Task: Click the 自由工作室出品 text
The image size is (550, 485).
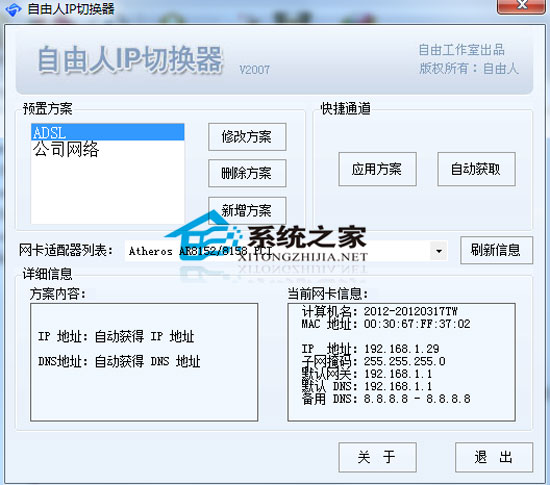Action: coord(462,50)
